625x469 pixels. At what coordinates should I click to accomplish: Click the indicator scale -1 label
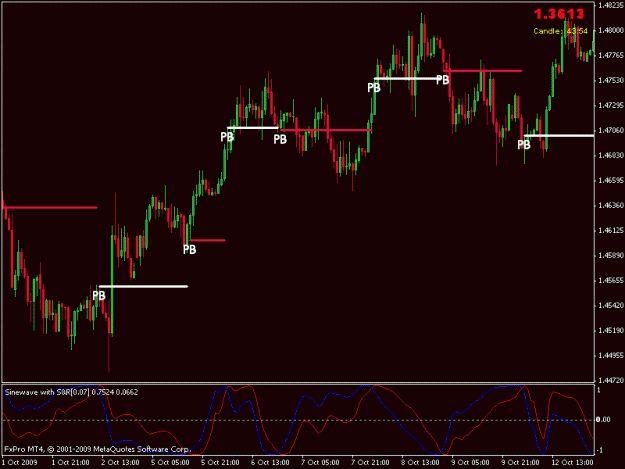click(x=600, y=451)
